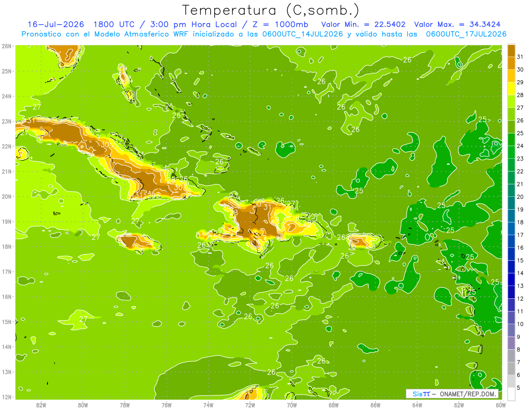Click the latitude label 20N
The height and width of the screenshot is (411, 532).
[6, 196]
